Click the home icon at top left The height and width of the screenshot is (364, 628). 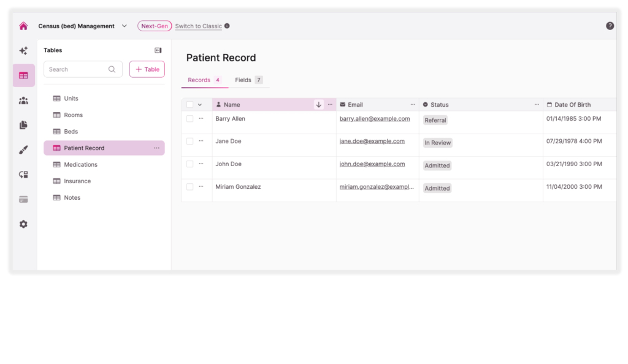(x=23, y=26)
